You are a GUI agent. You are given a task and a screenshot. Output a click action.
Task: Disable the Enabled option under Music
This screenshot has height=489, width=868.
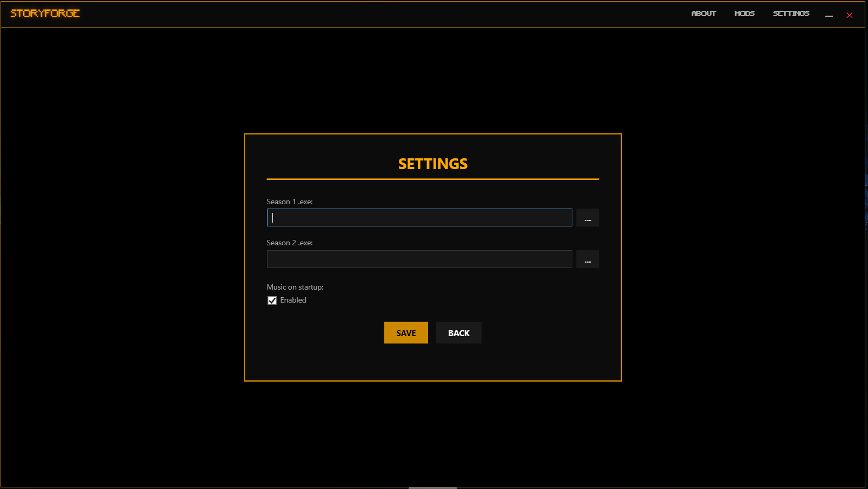[x=272, y=300]
